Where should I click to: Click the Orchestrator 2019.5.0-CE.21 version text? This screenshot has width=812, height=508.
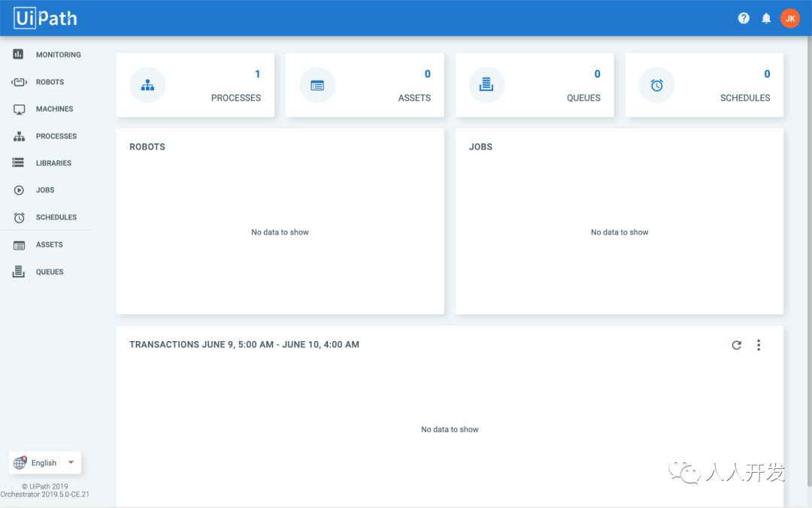point(44,494)
